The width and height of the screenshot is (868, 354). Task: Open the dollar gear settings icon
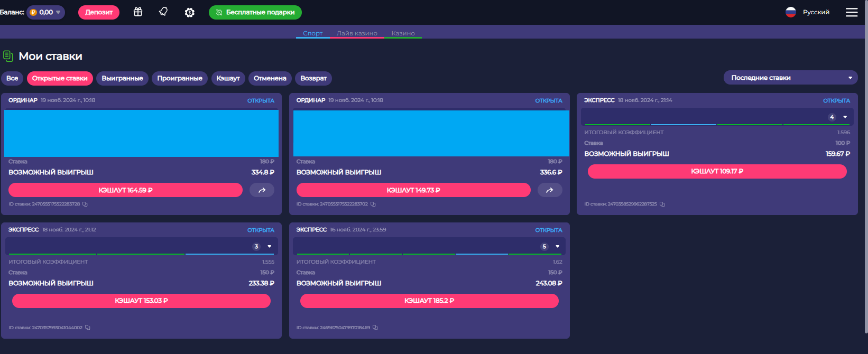[x=190, y=12]
